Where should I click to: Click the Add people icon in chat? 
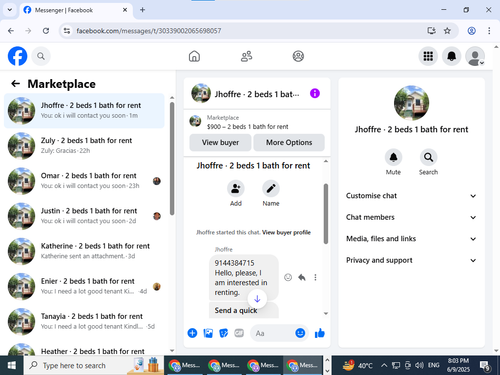coord(236,189)
